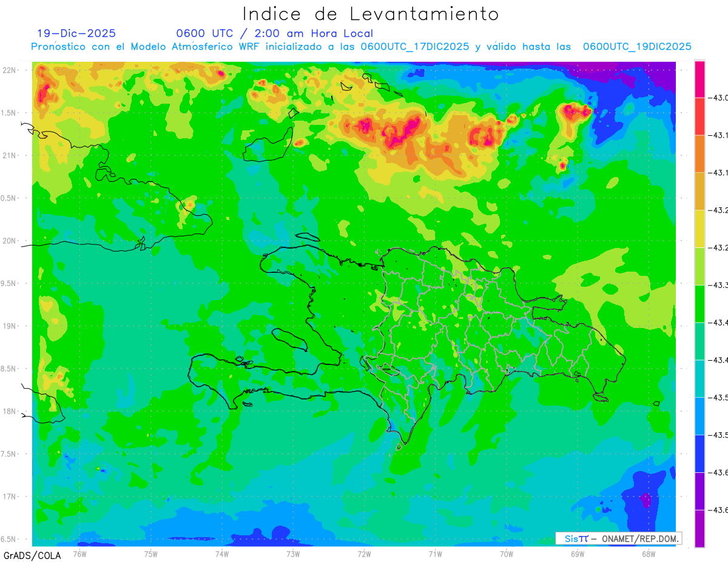The image size is (728, 562).
Task: Click the 17N latitude label
Action: [10, 497]
